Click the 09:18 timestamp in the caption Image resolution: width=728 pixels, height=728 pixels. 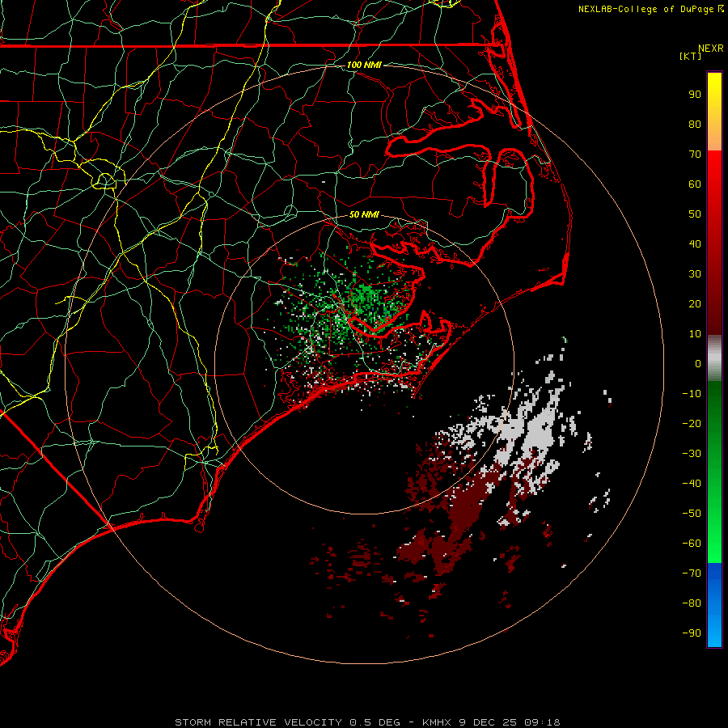tap(542, 722)
